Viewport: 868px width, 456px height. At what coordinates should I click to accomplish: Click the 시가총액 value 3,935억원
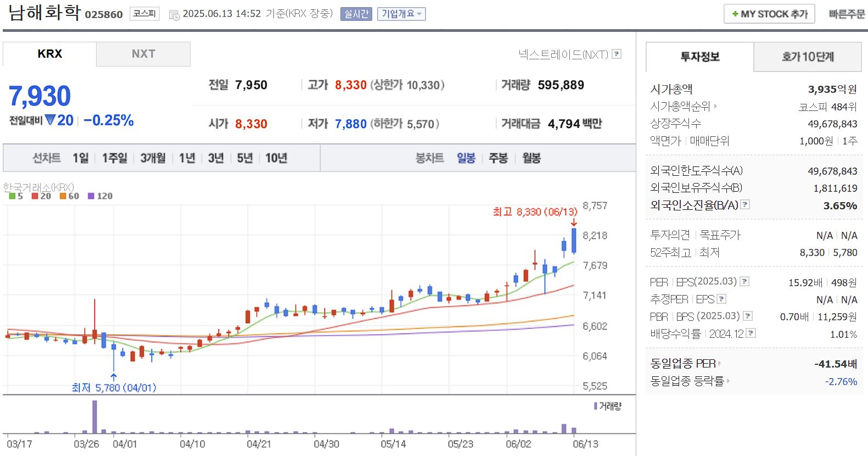click(832, 89)
